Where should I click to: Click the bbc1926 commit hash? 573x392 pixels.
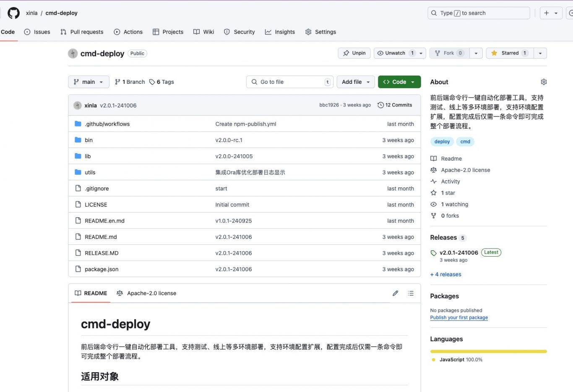329,105
